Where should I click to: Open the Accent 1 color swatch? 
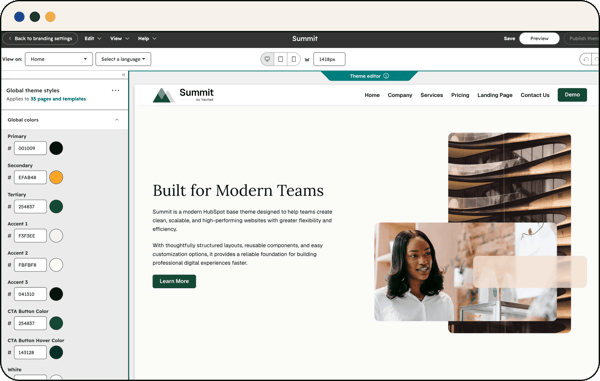[x=56, y=236]
